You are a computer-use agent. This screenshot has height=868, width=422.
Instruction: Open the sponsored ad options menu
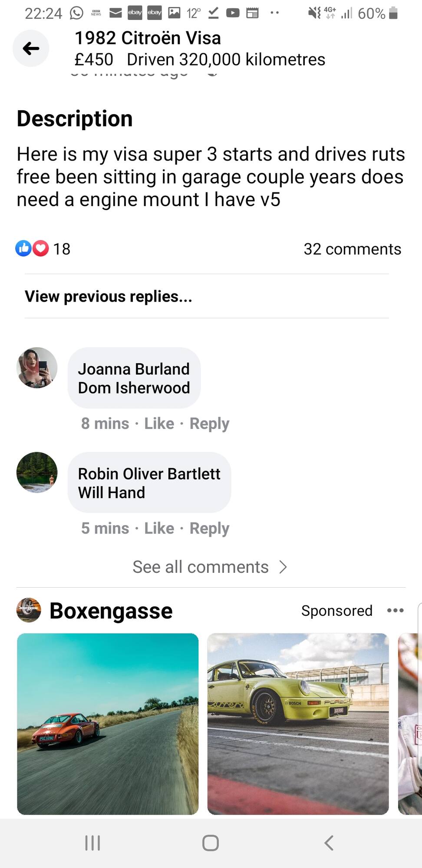pyautogui.click(x=396, y=610)
